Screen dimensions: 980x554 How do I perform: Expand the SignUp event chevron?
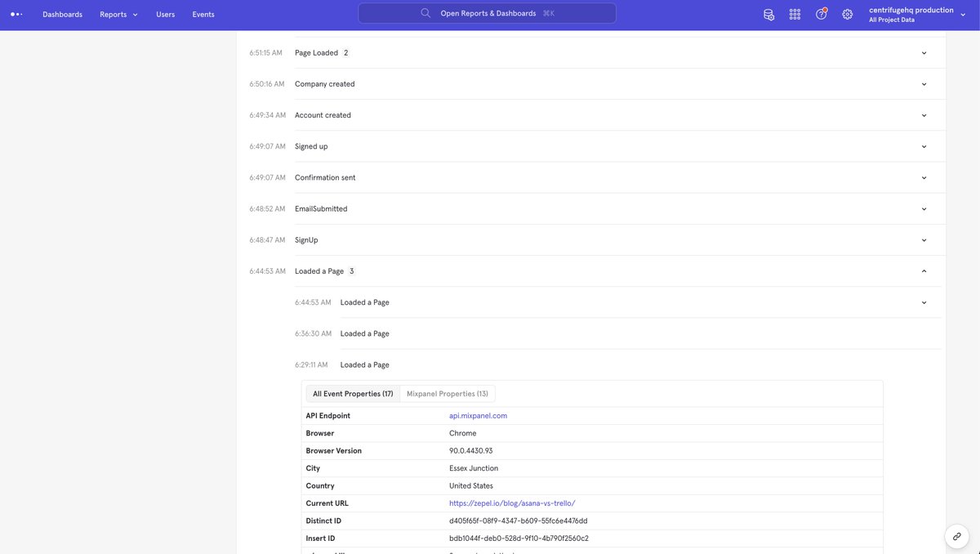[x=924, y=240]
